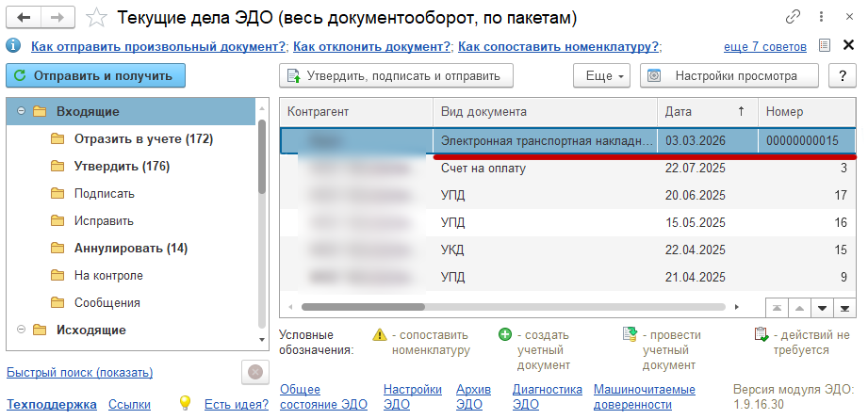Show Быстрый поиск (показать) link
Image resolution: width=868 pixels, height=419 pixels.
click(x=80, y=373)
